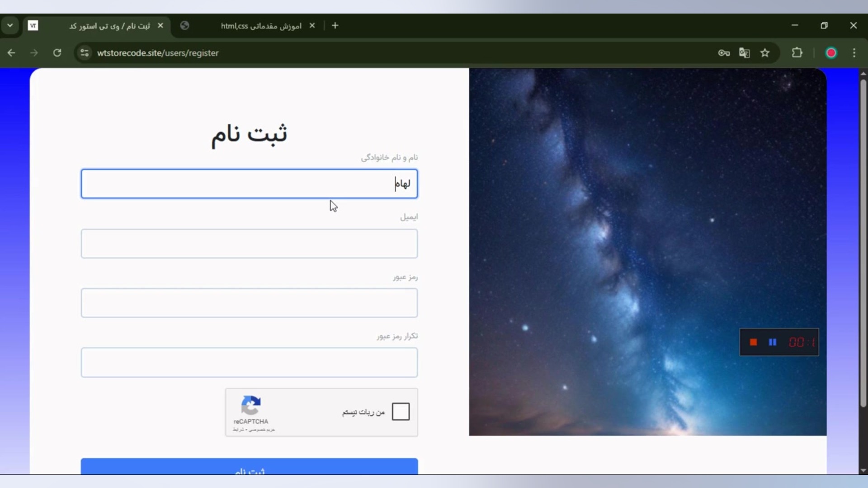Screen dimensions: 868x488
Task: Open Chrome's three-dot menu
Action: click(854, 53)
